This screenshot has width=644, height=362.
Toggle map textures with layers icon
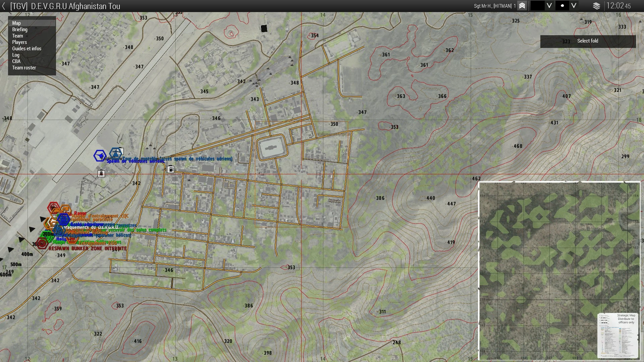(596, 6)
